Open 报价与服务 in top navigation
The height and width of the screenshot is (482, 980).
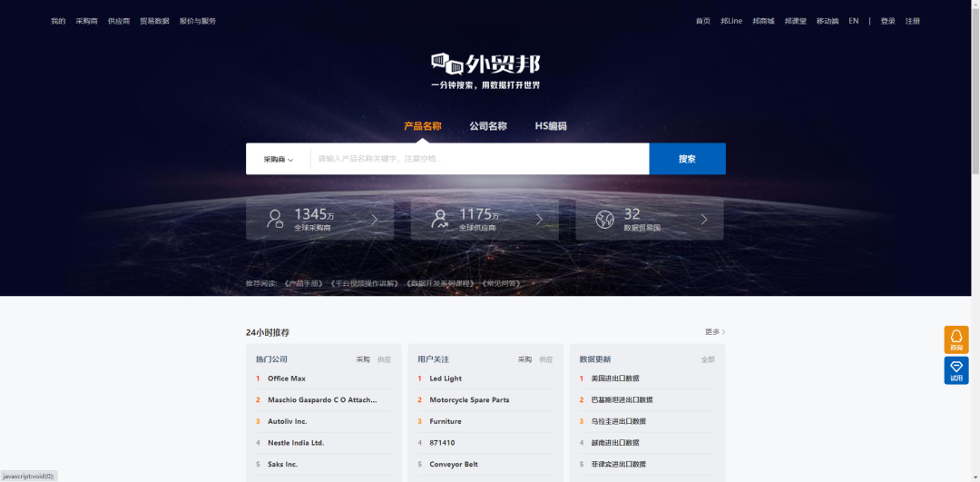click(x=198, y=21)
